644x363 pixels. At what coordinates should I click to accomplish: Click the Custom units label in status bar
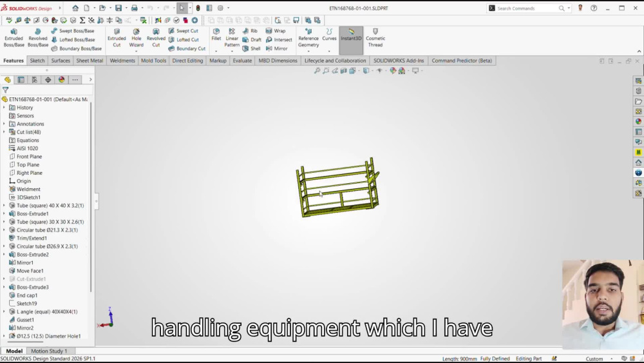point(594,358)
